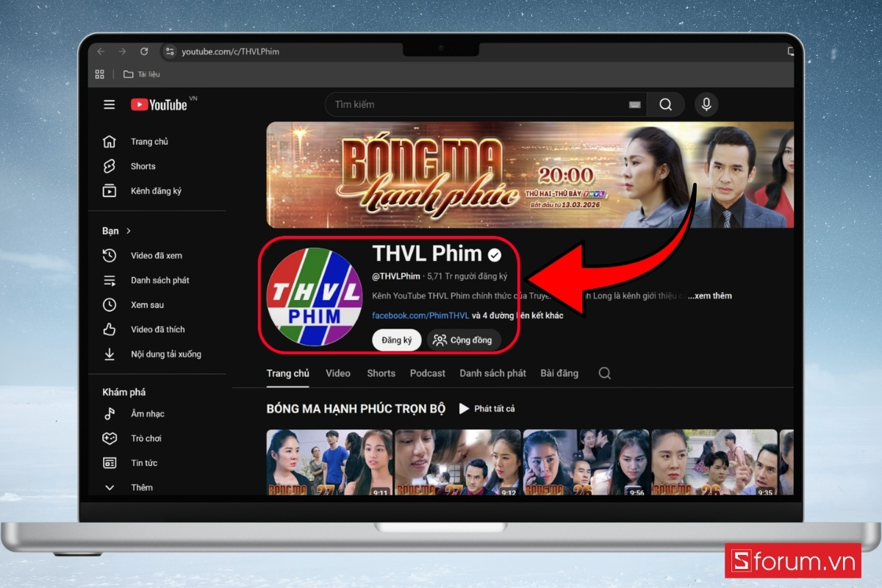Screen dimensions: 882x588
Task: Select the Shorts icon in the sidebar
Action: (110, 166)
